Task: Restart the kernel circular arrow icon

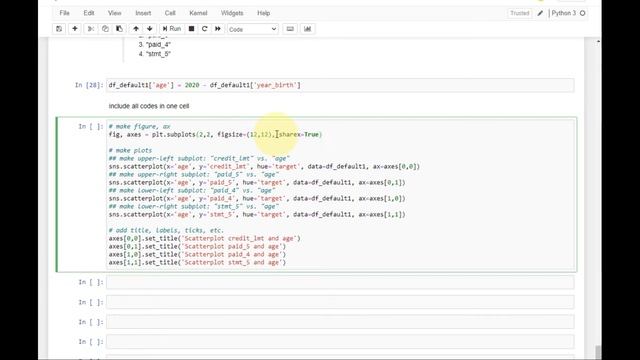Action: pos(204,29)
